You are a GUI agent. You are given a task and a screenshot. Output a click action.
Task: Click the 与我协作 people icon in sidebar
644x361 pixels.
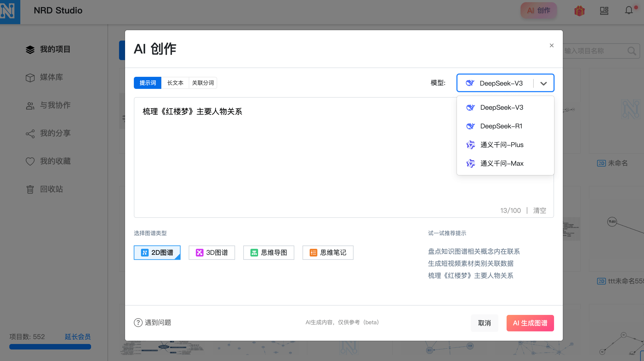(x=30, y=106)
